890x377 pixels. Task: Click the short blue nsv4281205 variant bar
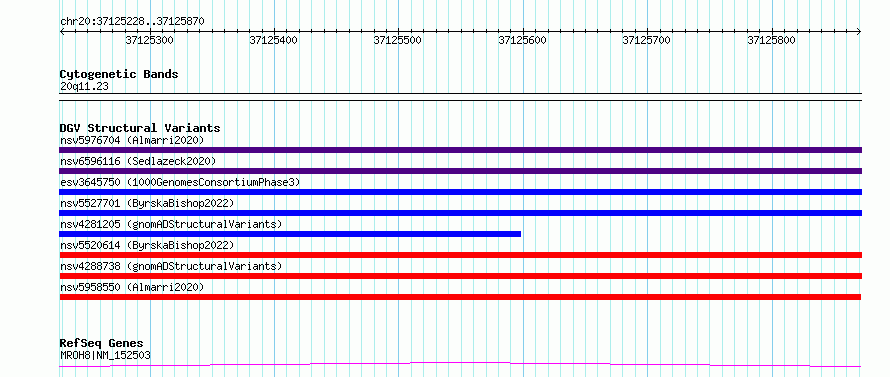[x=290, y=234]
